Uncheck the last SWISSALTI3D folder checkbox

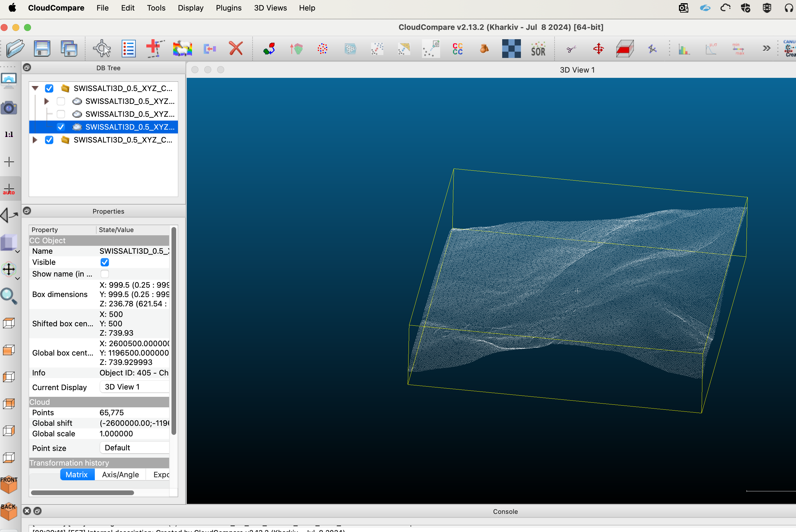tap(49, 140)
